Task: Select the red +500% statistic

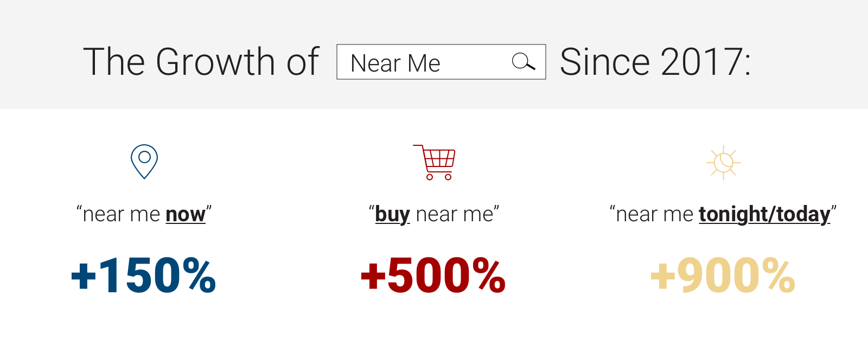Action: tap(433, 275)
